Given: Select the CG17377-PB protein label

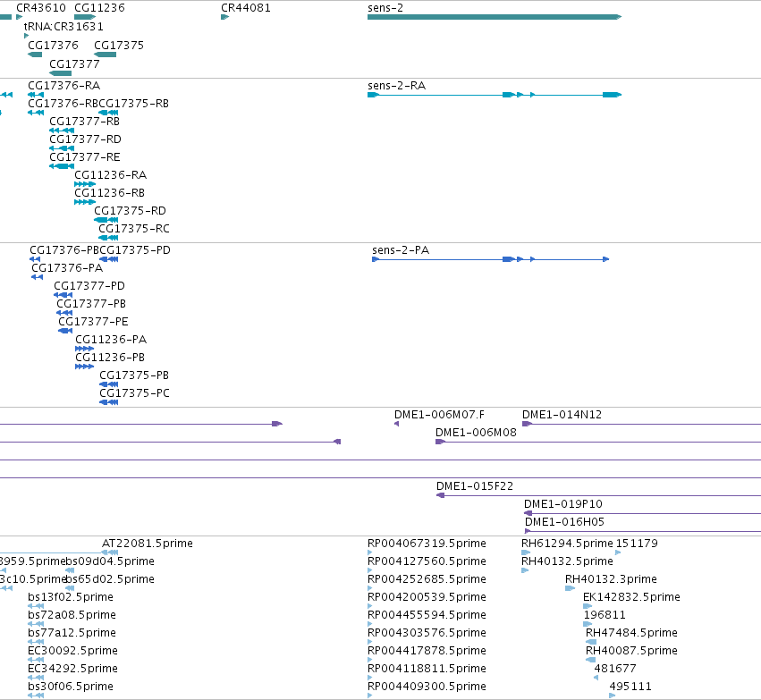Looking at the screenshot, I should 91,304.
